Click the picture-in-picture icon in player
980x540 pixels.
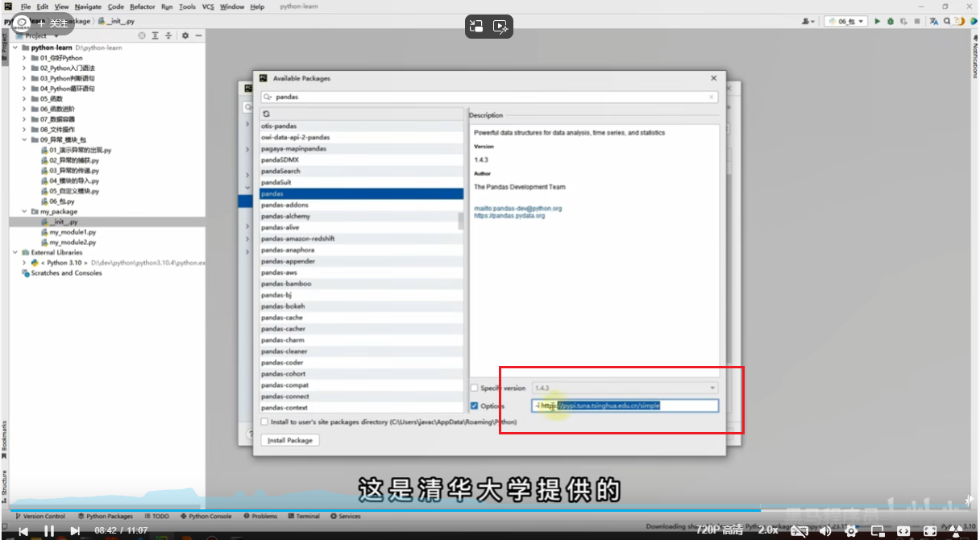click(878, 530)
